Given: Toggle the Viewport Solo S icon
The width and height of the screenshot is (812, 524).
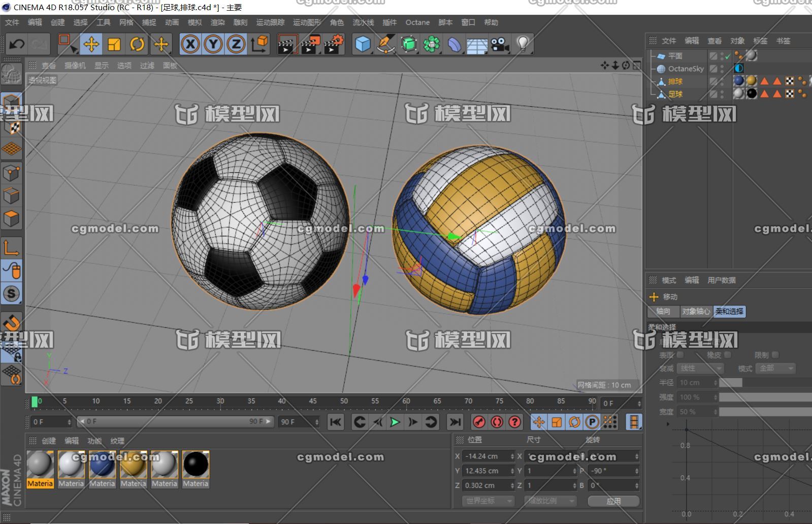Looking at the screenshot, I should point(12,294).
